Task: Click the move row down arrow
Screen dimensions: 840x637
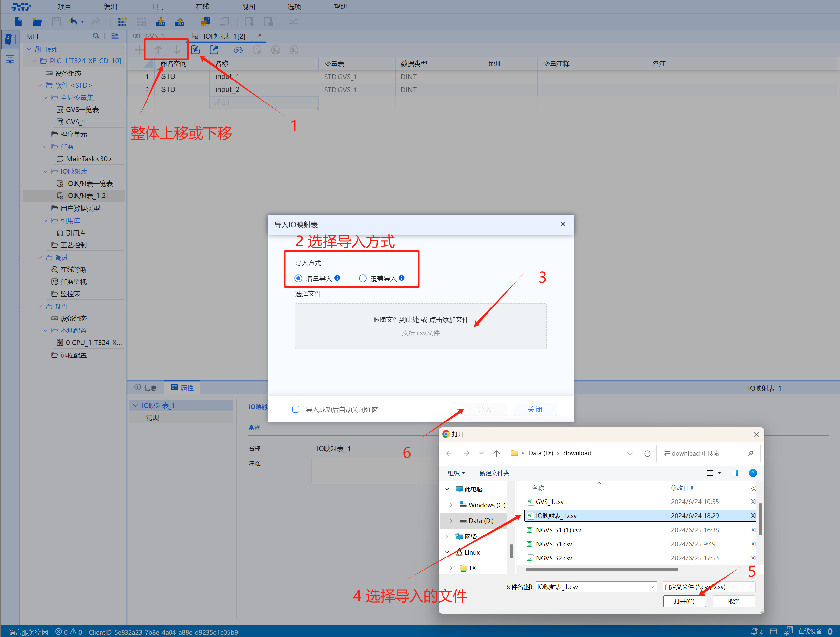Action: click(177, 50)
